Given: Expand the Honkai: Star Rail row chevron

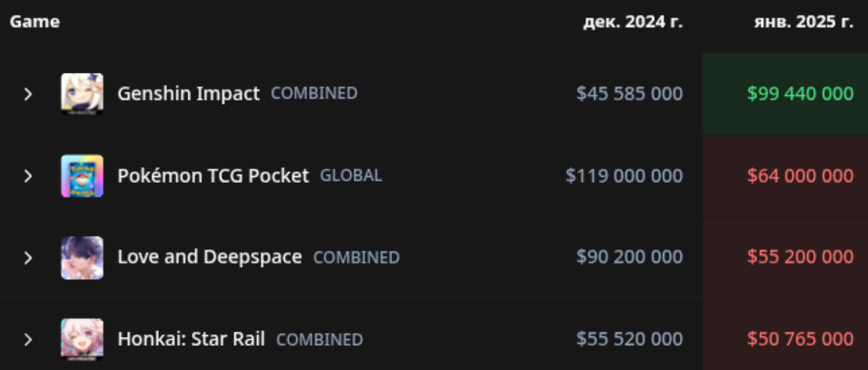Looking at the screenshot, I should tap(28, 339).
